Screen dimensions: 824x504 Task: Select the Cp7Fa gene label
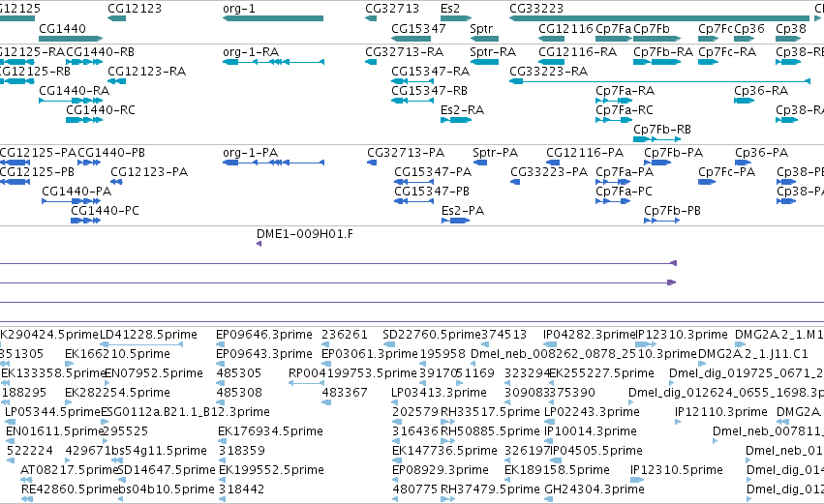[613, 28]
